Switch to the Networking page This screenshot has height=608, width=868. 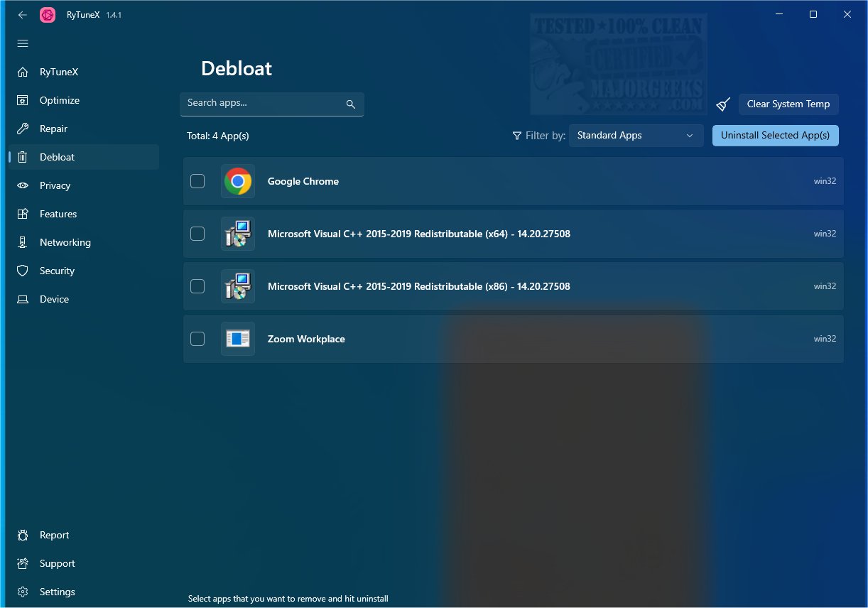(83, 243)
